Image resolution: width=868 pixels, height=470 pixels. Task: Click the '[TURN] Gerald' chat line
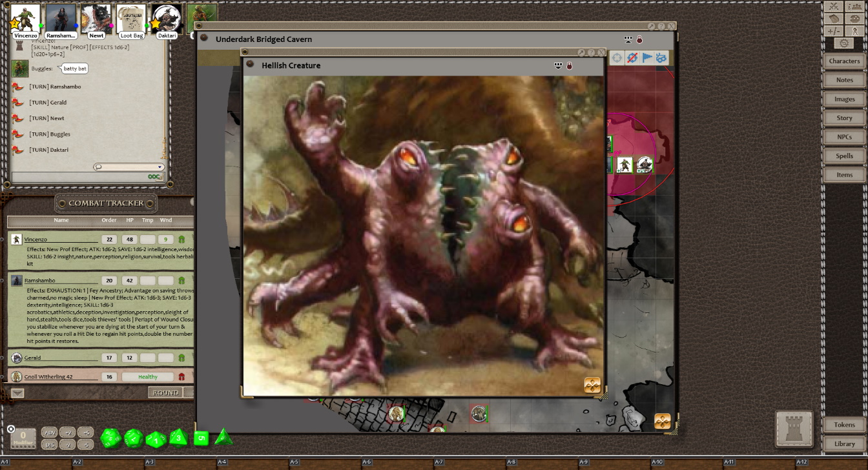48,102
